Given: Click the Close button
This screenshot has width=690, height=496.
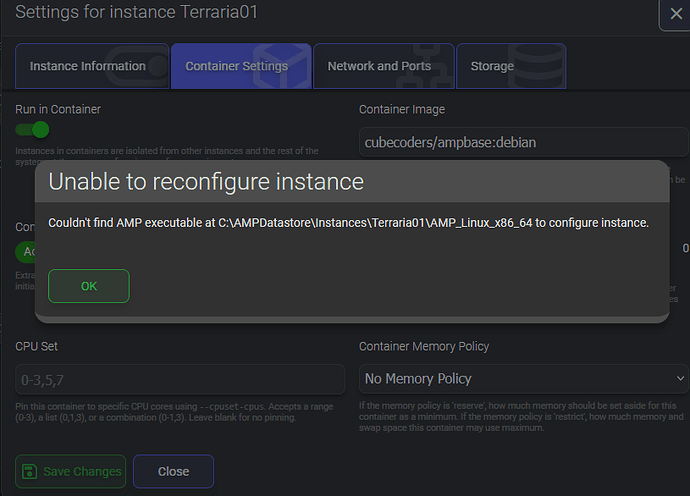Looking at the screenshot, I should [173, 471].
